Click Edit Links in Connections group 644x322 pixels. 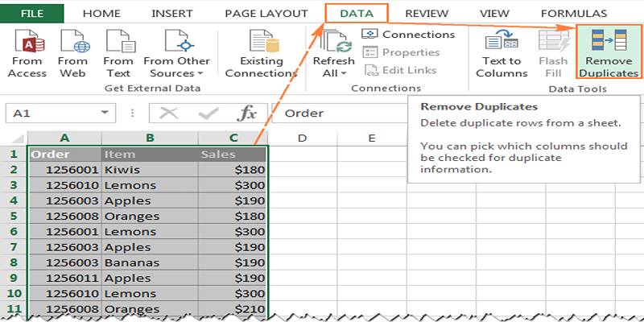(402, 70)
